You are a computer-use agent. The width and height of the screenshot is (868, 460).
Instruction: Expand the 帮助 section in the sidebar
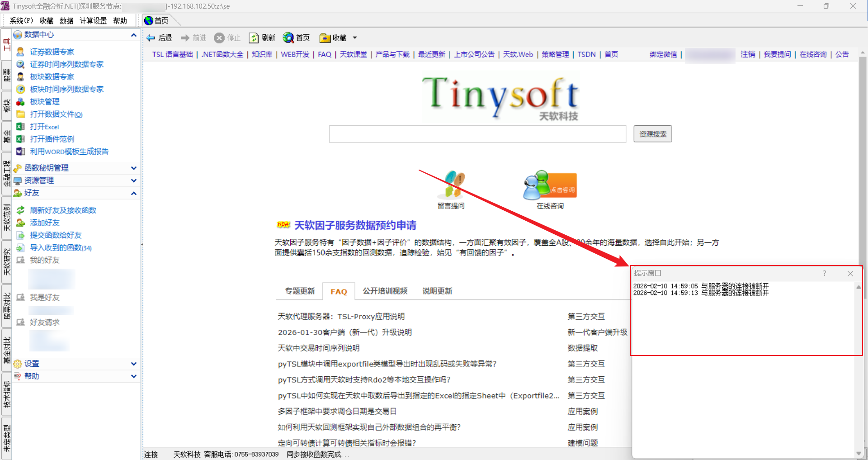133,376
